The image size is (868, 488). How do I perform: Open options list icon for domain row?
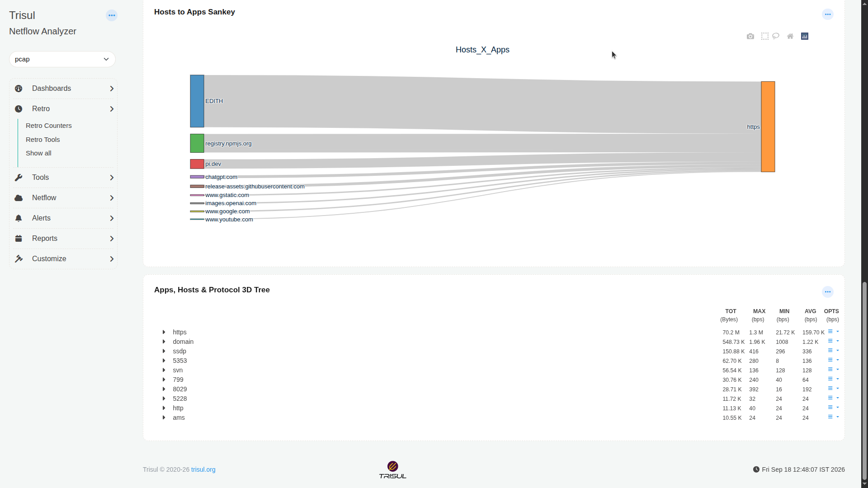[x=830, y=341]
